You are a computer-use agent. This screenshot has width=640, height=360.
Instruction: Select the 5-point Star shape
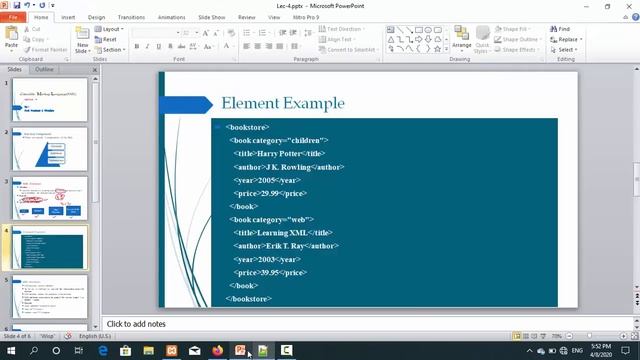(437, 49)
